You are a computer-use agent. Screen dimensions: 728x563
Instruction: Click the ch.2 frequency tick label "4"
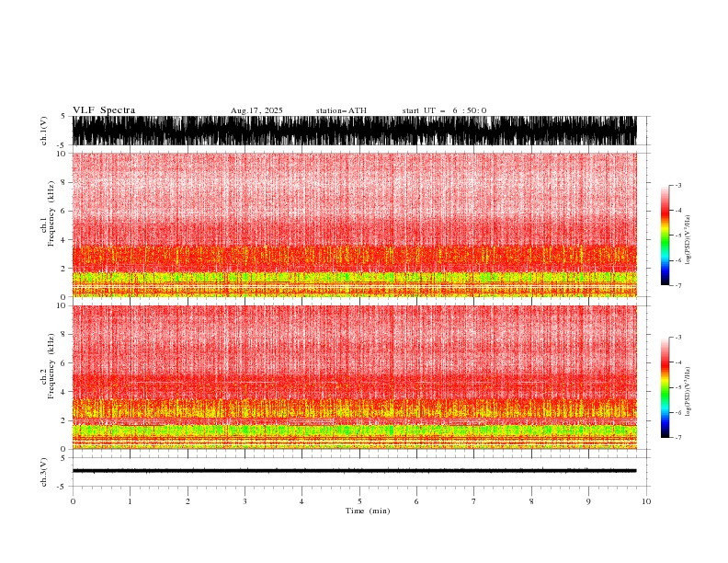point(64,392)
